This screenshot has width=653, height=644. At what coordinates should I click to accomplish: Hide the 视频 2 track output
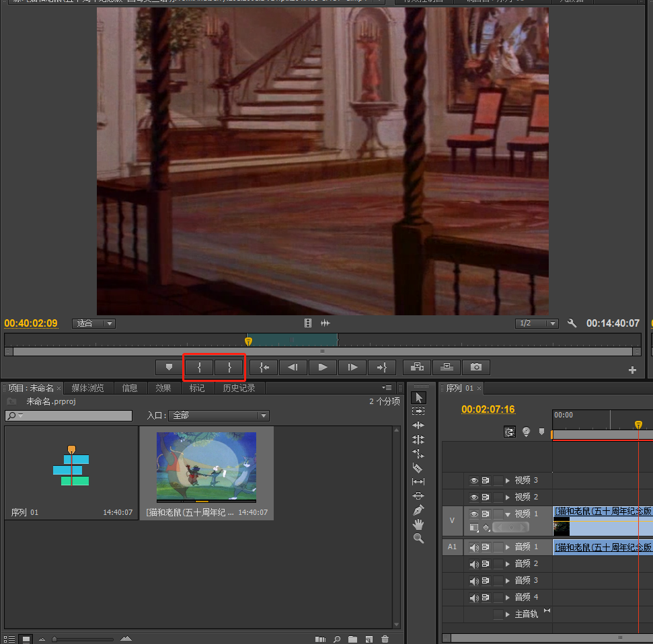[474, 497]
